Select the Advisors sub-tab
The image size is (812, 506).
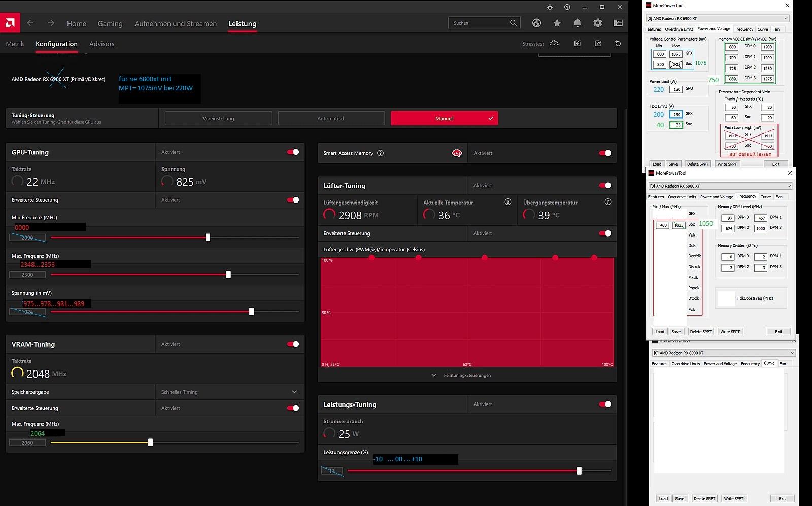[101, 44]
